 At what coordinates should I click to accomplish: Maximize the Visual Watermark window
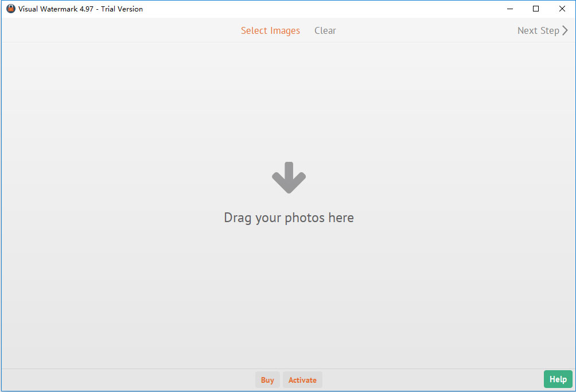tap(536, 9)
